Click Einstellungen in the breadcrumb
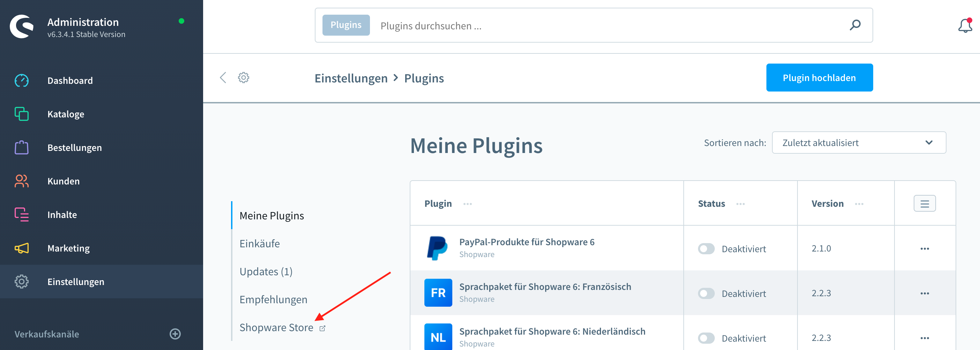 coord(351,78)
